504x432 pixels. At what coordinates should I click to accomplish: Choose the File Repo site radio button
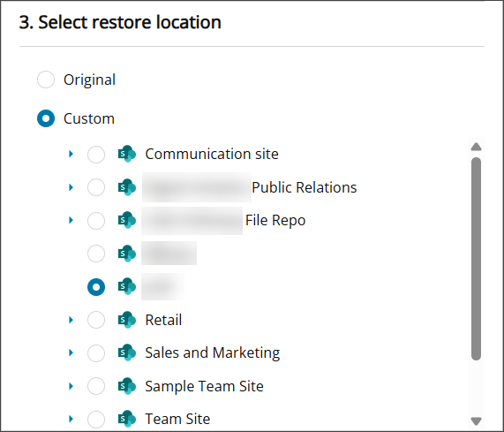click(x=96, y=221)
